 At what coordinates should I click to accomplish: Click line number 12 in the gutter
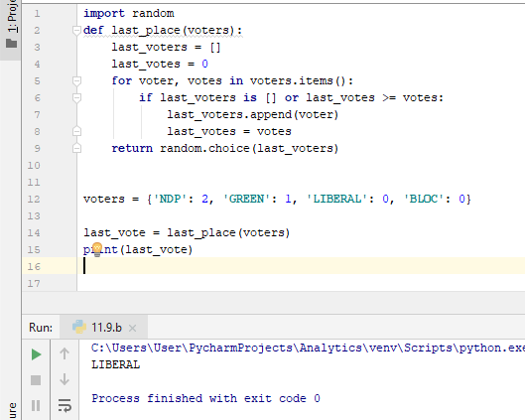pyautogui.click(x=34, y=199)
